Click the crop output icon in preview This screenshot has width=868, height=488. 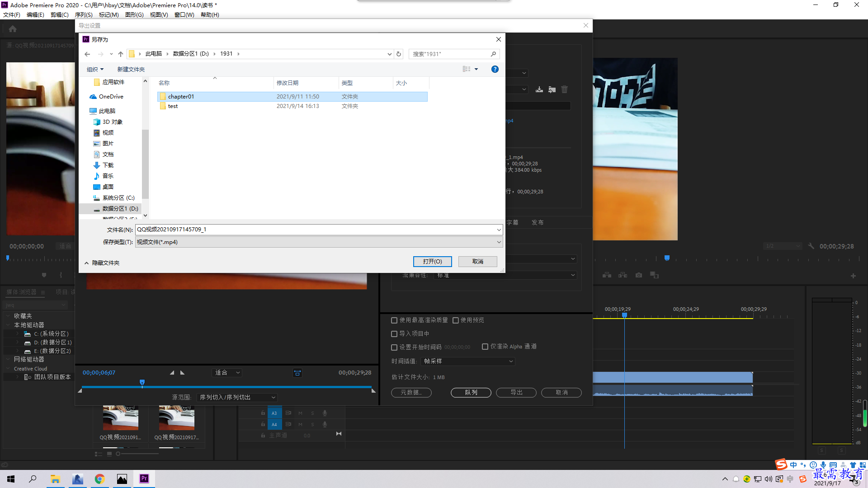pos(297,373)
